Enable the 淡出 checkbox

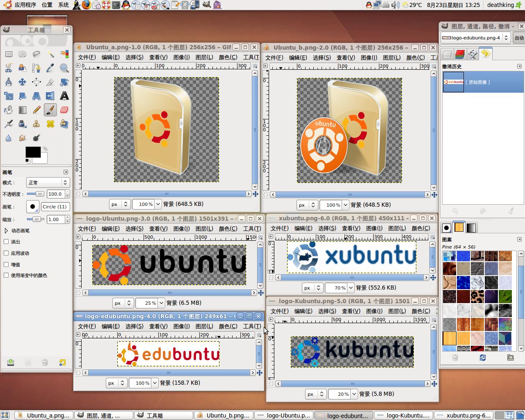6,242
